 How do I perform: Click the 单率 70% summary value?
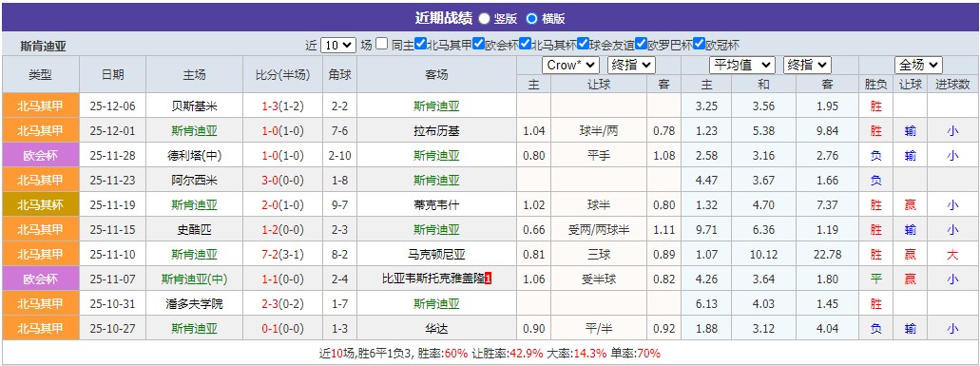point(649,354)
